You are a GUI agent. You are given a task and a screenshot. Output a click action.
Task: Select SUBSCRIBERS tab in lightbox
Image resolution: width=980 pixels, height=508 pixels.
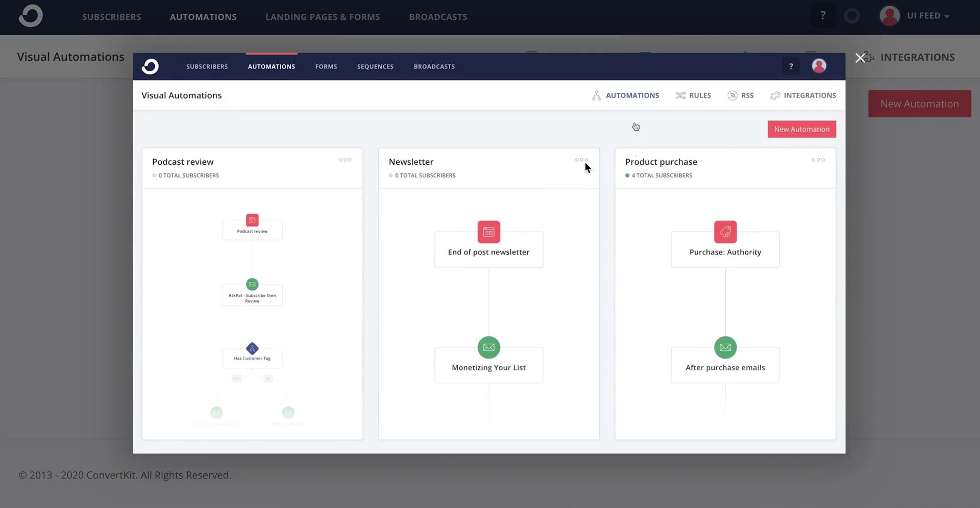207,66
